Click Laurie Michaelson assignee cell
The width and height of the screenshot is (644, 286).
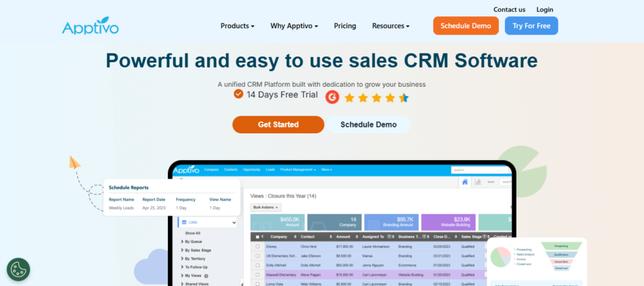pyautogui.click(x=377, y=246)
